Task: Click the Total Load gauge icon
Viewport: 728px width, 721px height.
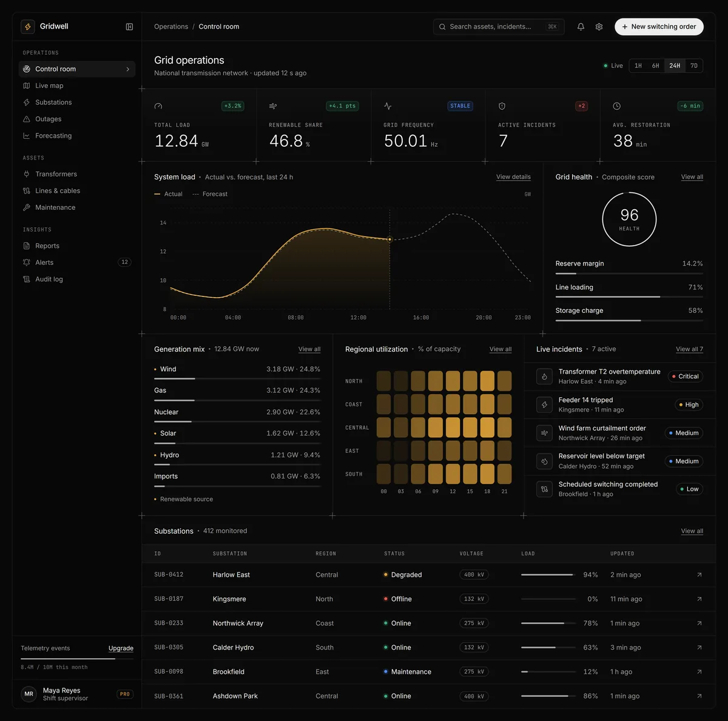Action: [x=158, y=106]
